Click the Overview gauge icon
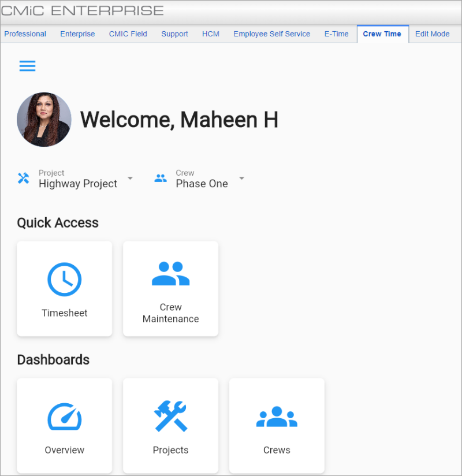 [x=64, y=416]
